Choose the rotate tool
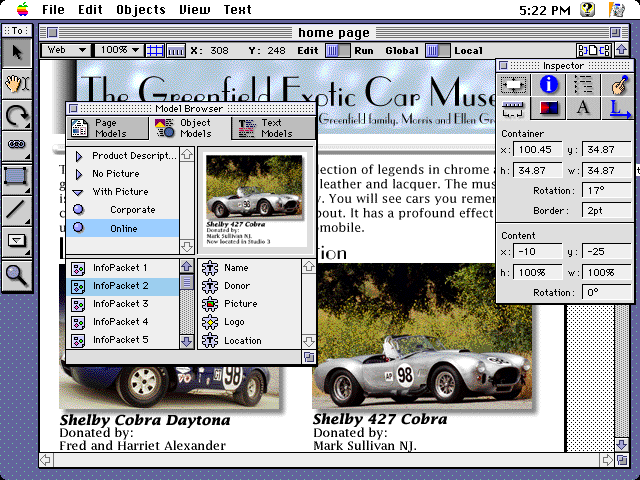Viewport: 640px width, 480px height. tap(17, 114)
